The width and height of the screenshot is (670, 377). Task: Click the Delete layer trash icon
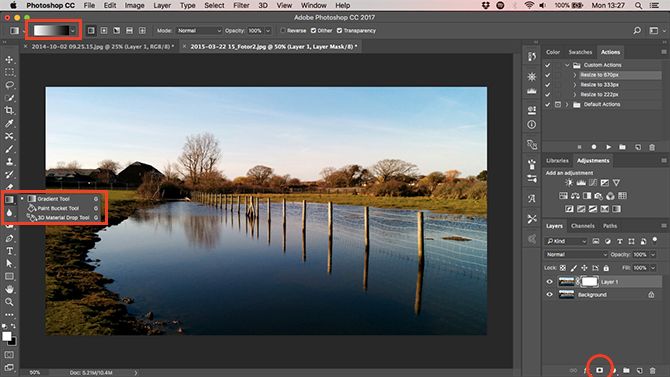(x=652, y=370)
